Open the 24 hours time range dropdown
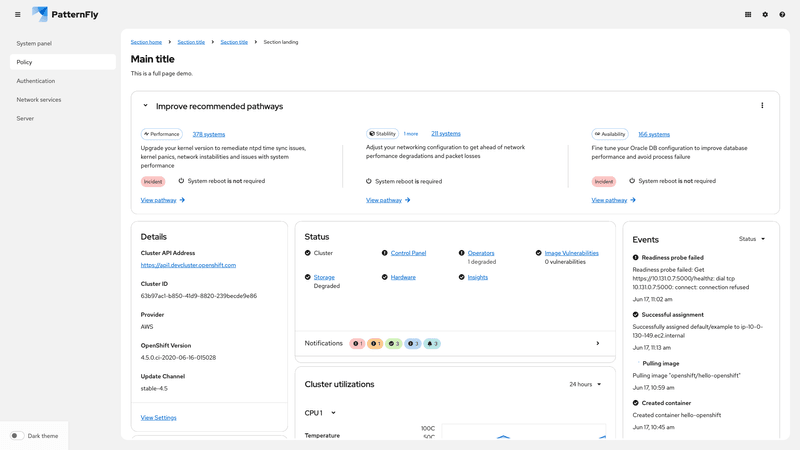 pyautogui.click(x=585, y=384)
